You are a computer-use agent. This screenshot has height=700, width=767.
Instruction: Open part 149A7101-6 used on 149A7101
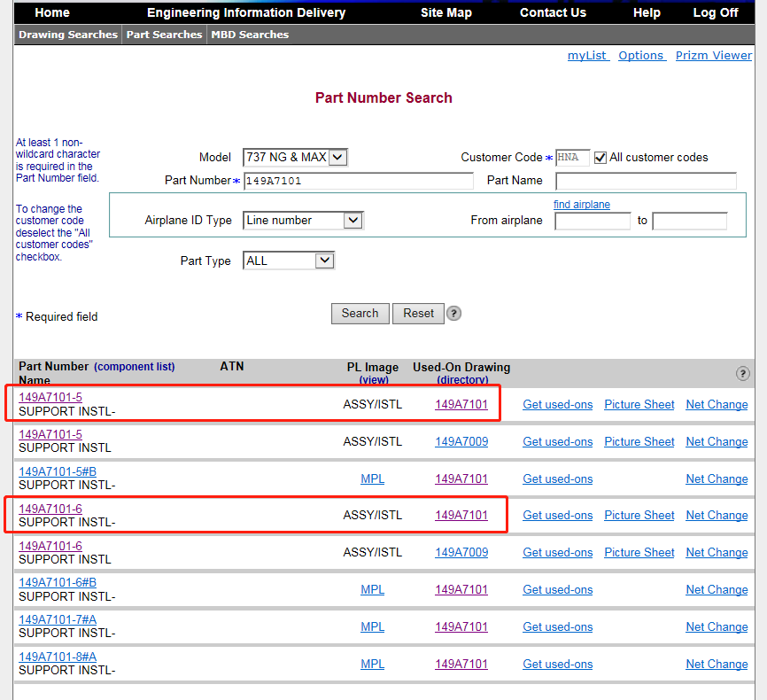50,509
